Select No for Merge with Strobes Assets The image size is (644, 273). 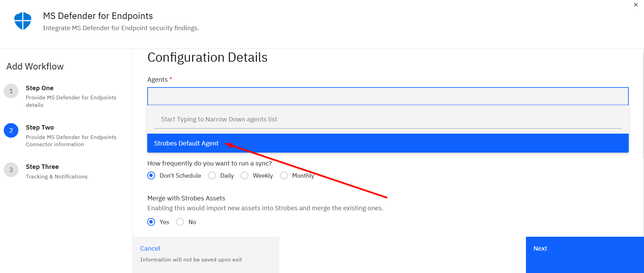(180, 222)
